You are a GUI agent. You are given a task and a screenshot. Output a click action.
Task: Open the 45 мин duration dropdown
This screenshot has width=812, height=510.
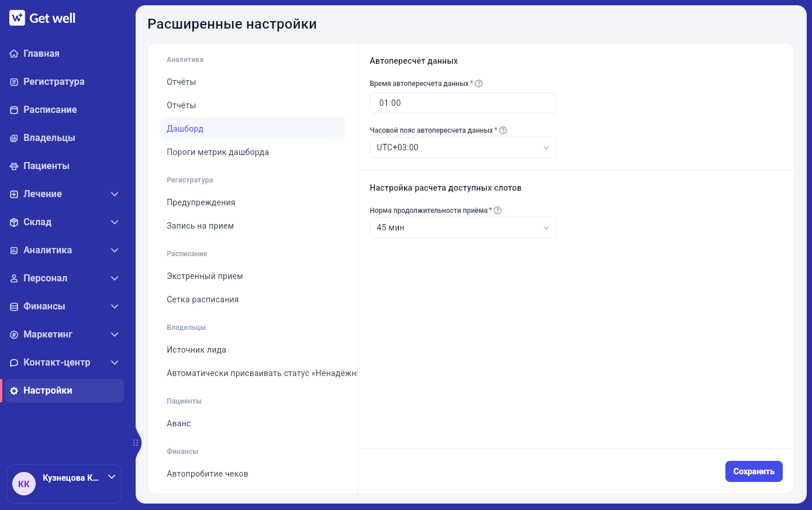coord(463,228)
